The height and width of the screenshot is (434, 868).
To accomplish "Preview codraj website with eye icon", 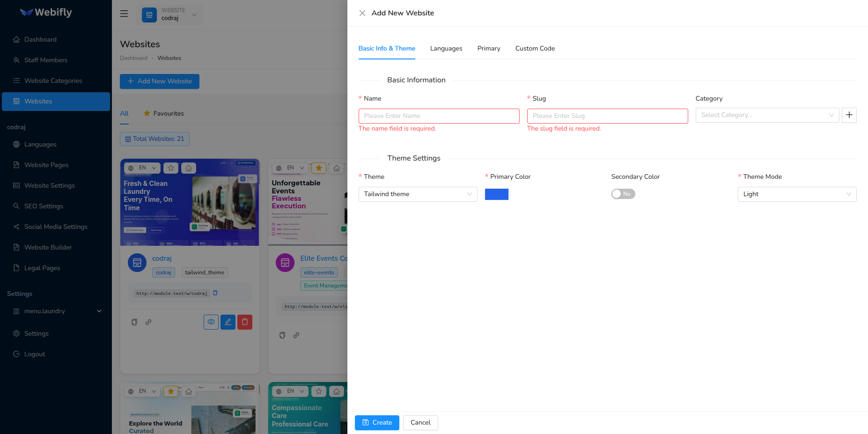I will pyautogui.click(x=211, y=322).
